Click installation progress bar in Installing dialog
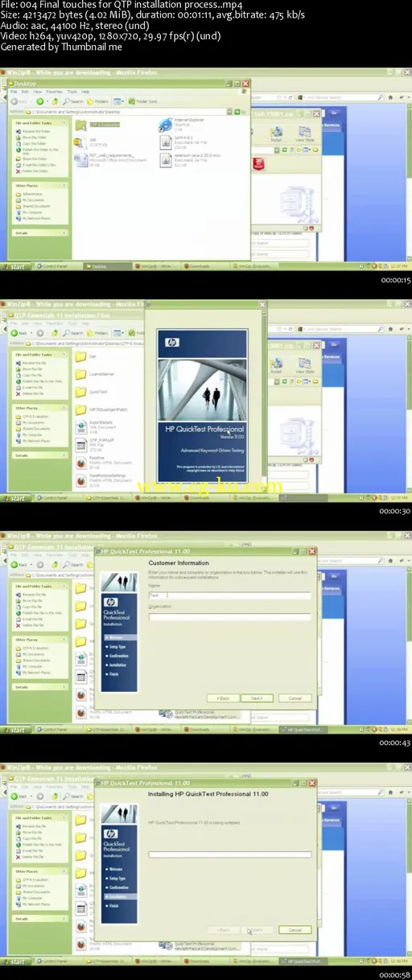Screen dimensions: 412x980 (x=230, y=854)
